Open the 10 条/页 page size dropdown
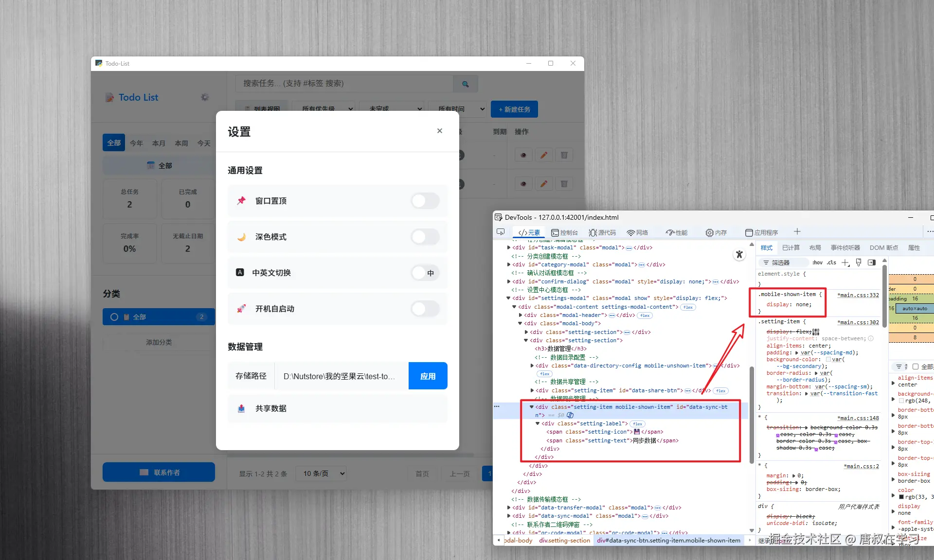 click(321, 473)
